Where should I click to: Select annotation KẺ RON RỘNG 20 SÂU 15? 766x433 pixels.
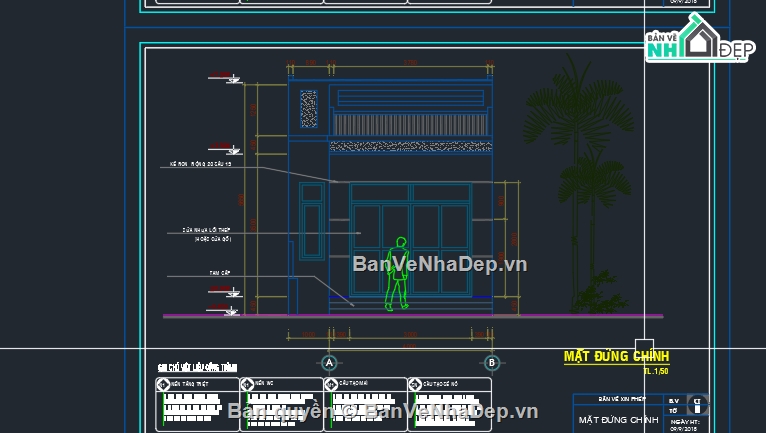tap(200, 164)
